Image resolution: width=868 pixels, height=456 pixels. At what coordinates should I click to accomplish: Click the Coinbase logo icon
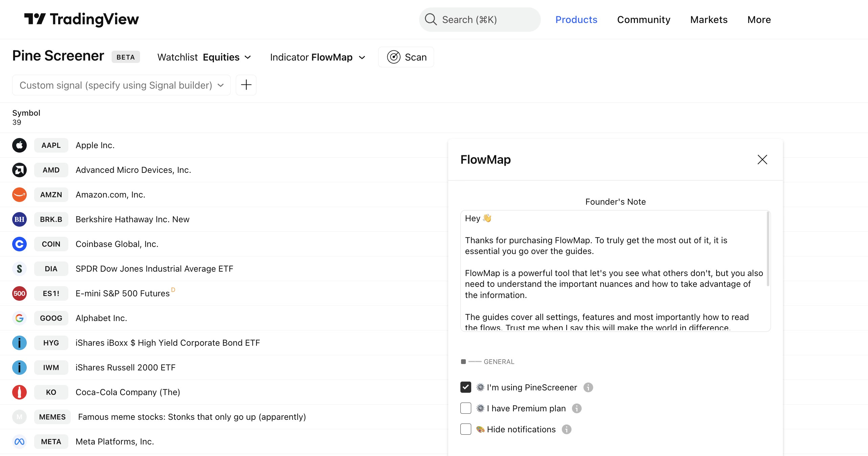click(19, 244)
